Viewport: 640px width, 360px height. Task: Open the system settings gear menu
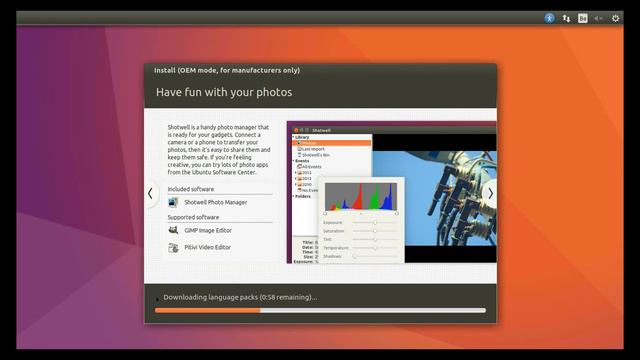615,18
